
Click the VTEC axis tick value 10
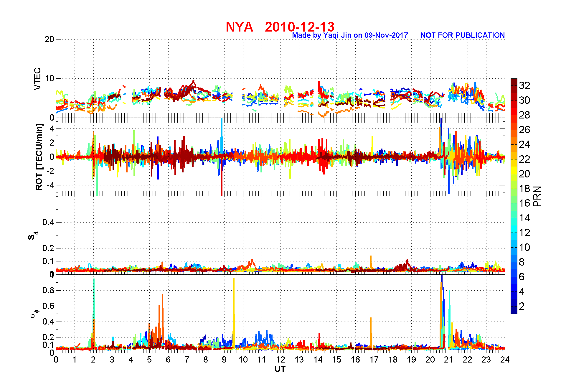click(49, 78)
